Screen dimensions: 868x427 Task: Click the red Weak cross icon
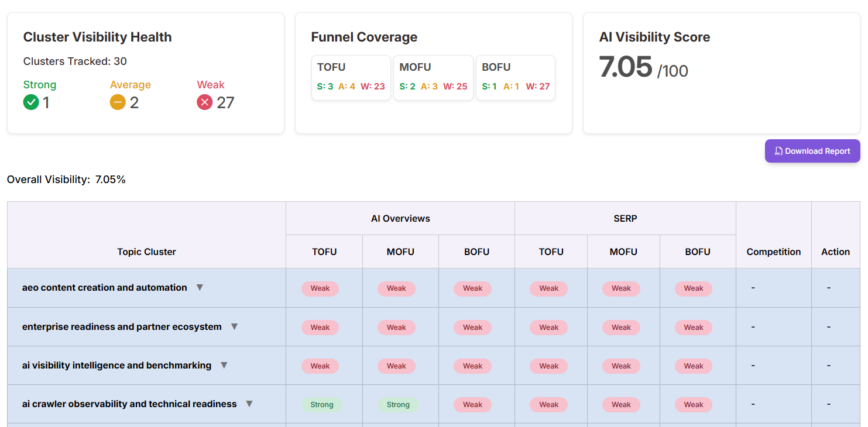point(204,102)
